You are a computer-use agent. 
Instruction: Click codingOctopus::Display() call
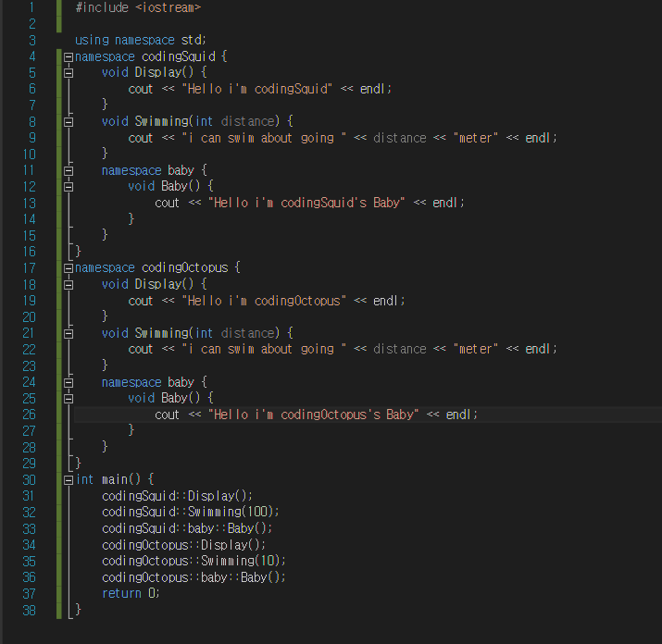(183, 545)
